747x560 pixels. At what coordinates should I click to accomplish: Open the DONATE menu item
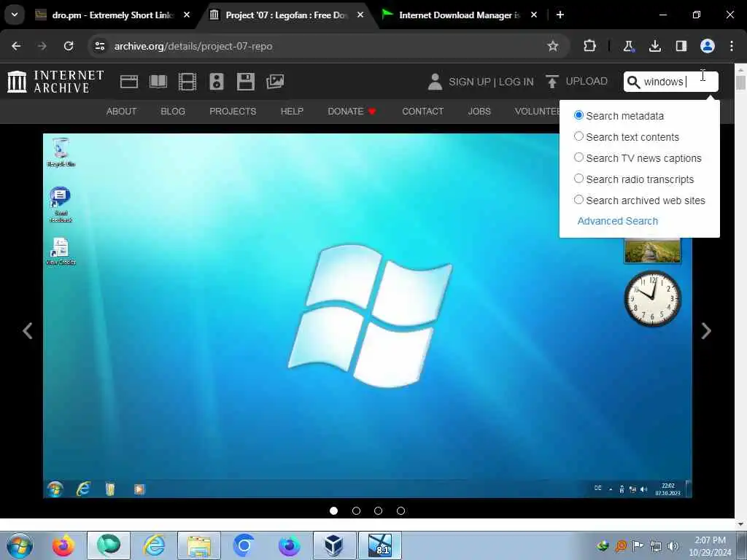[x=352, y=112]
